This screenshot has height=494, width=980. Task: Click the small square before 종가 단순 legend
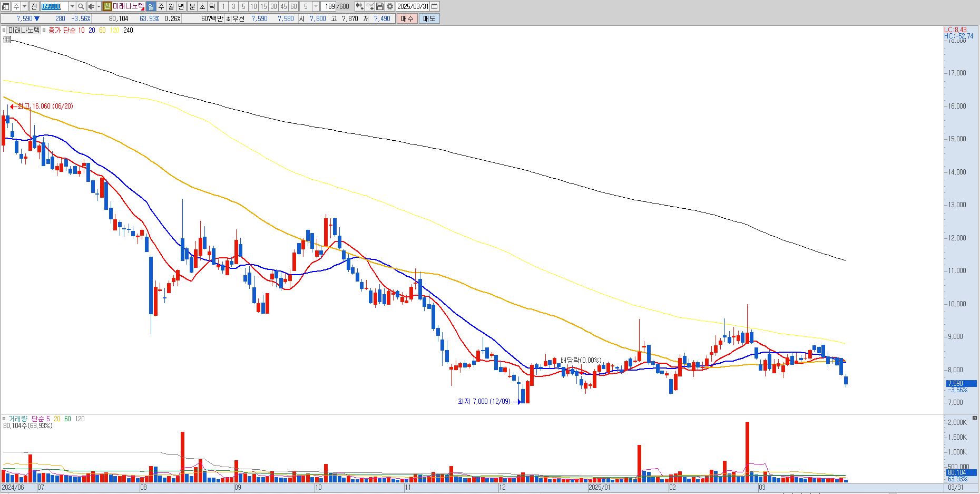pos(44,31)
